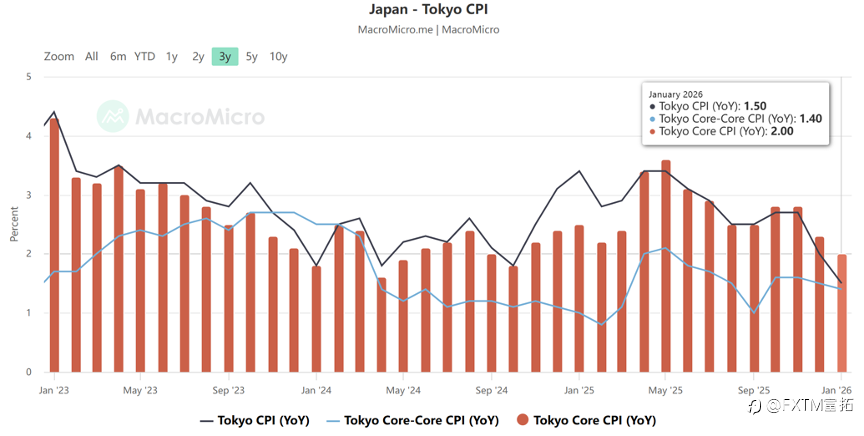Click the dark Tokyo CPI legend line

point(208,421)
